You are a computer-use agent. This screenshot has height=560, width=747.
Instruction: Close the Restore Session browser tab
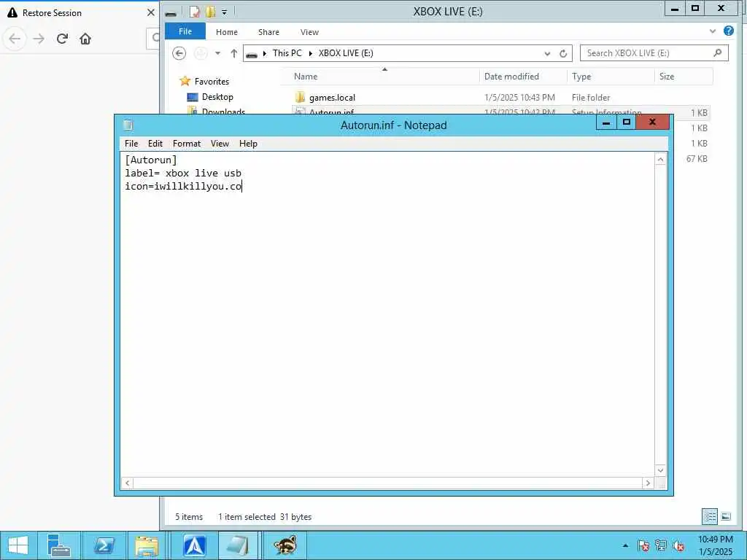(150, 13)
